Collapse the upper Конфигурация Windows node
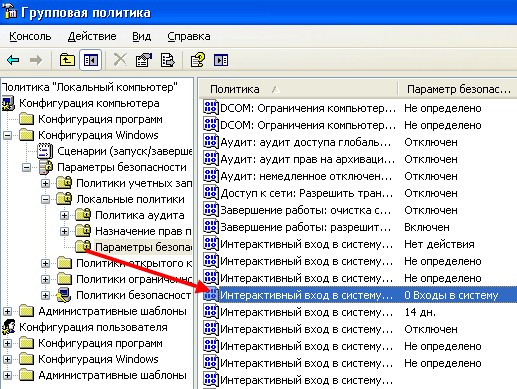This screenshot has width=517, height=389. pyautogui.click(x=7, y=135)
